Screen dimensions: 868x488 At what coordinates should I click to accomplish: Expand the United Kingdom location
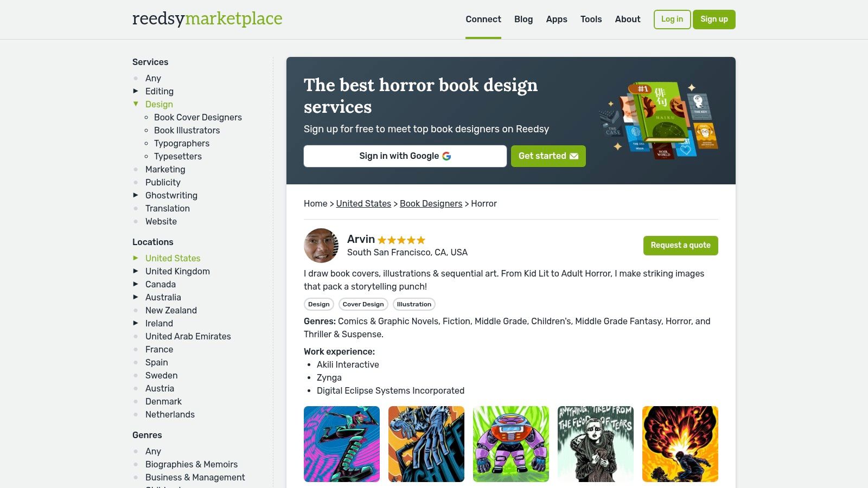(x=135, y=271)
